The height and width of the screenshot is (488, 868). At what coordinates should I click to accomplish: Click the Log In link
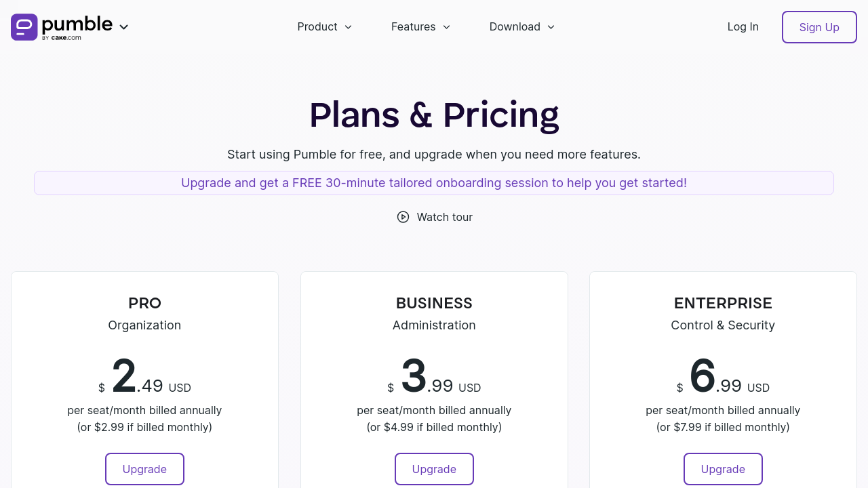point(743,27)
